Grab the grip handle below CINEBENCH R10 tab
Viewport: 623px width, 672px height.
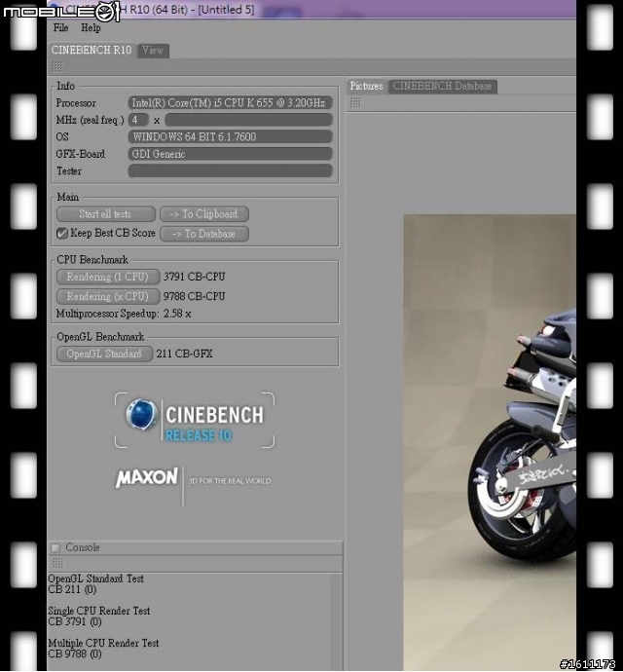click(x=57, y=67)
